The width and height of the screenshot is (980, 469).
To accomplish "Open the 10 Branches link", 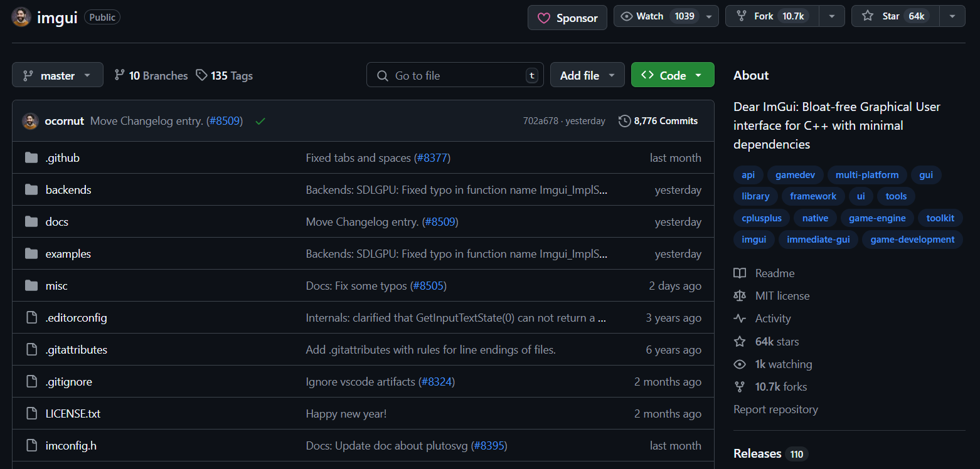I will tap(151, 75).
